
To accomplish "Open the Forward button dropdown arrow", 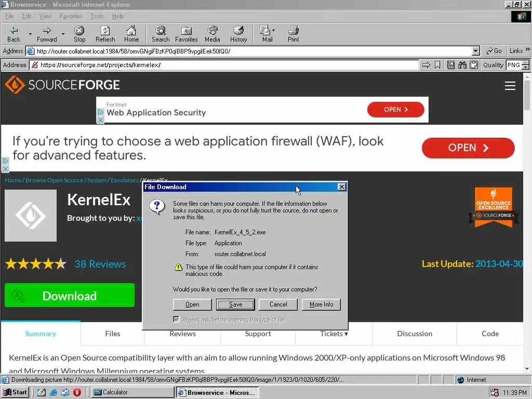I will [63, 34].
